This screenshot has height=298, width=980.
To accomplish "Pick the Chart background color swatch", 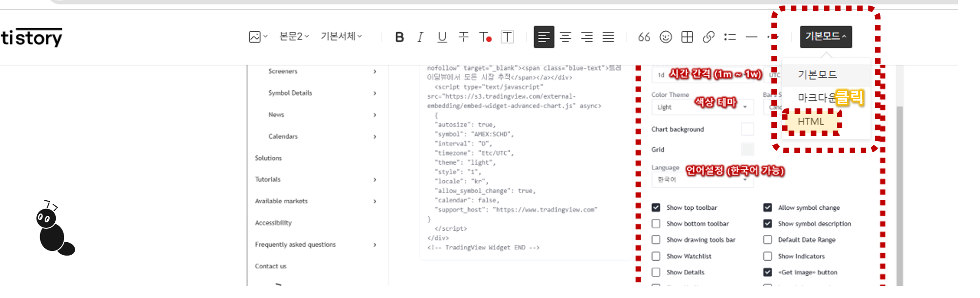I will [747, 129].
